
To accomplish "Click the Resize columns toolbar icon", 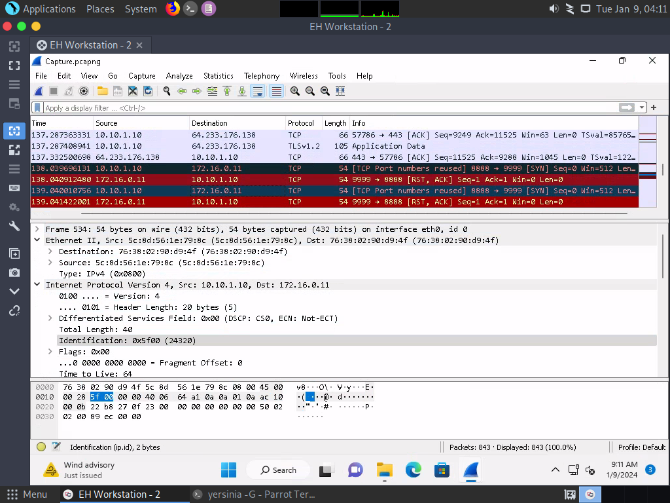I will (338, 91).
